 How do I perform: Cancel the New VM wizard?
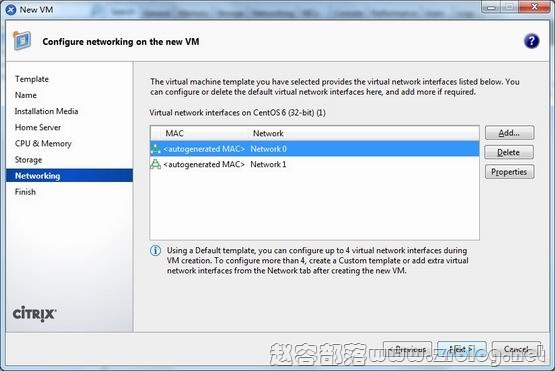pos(516,349)
